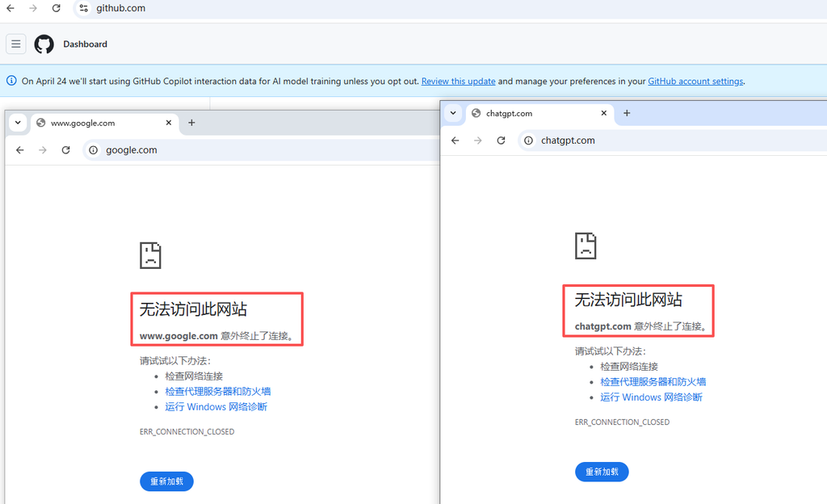
Task: Run Windows network diagnostics in chatgpt window
Action: coord(652,397)
